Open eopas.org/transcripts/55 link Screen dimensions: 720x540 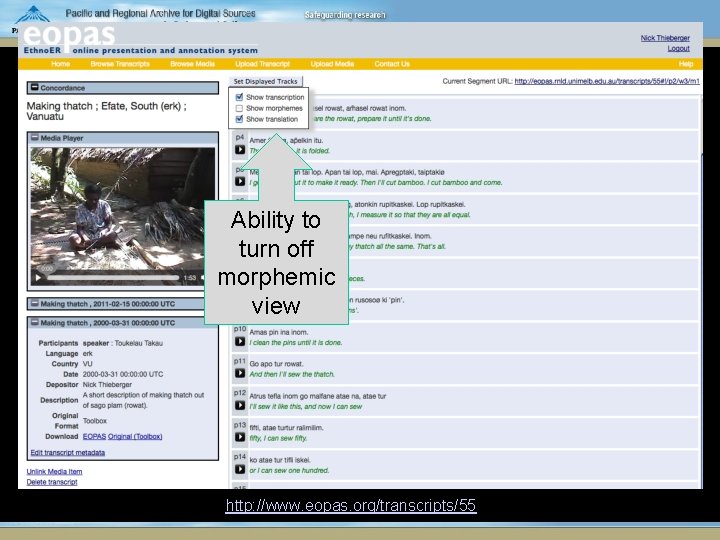coord(351,506)
